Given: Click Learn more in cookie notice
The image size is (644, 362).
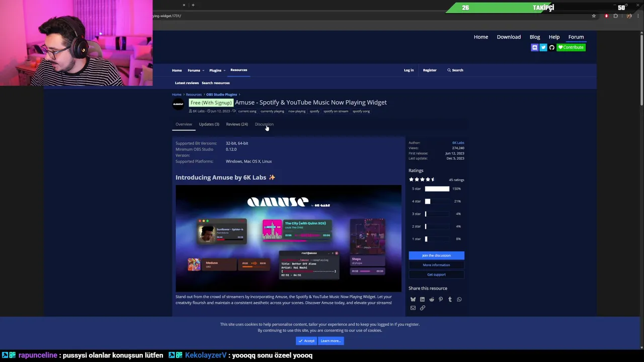Looking at the screenshot, I should [x=331, y=341].
